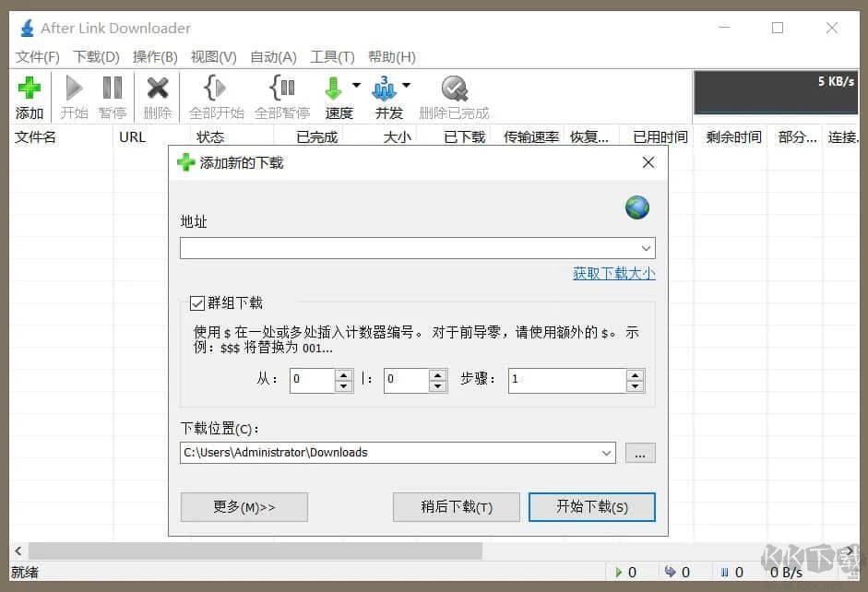Click the 开始下载(S) button
The width and height of the screenshot is (868, 592).
(x=591, y=506)
